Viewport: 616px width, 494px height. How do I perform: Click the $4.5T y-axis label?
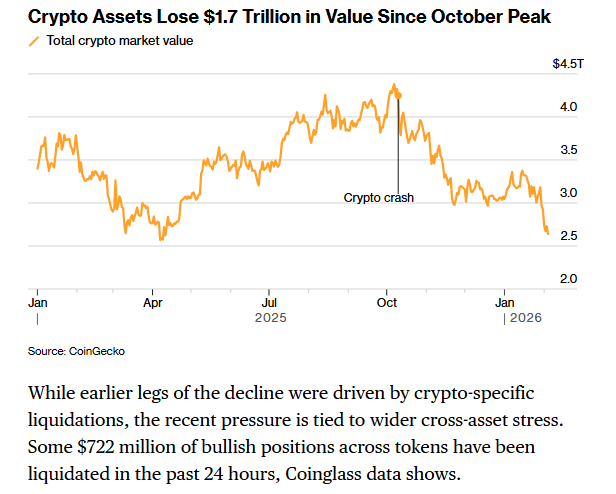[x=567, y=64]
